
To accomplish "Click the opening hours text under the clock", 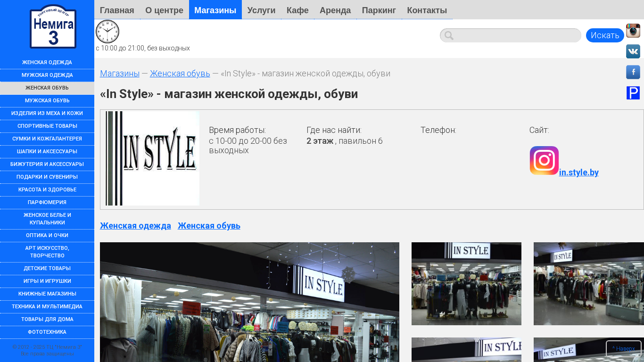I will tap(143, 48).
